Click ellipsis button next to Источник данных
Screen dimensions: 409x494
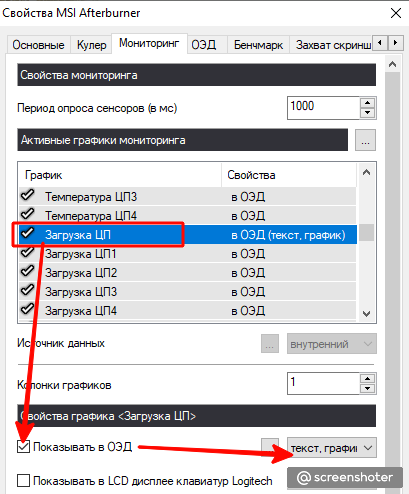270,344
